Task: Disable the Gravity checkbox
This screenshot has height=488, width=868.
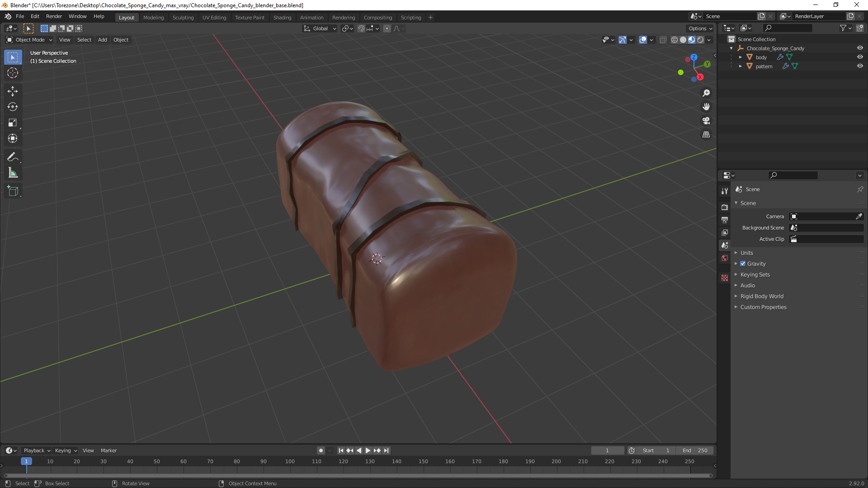Action: [743, 263]
